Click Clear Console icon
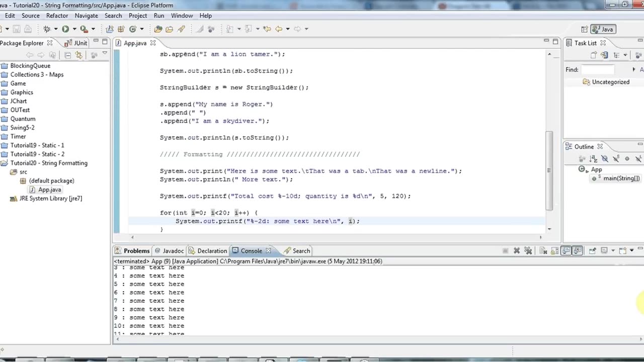644x362 pixels. pyautogui.click(x=543, y=250)
